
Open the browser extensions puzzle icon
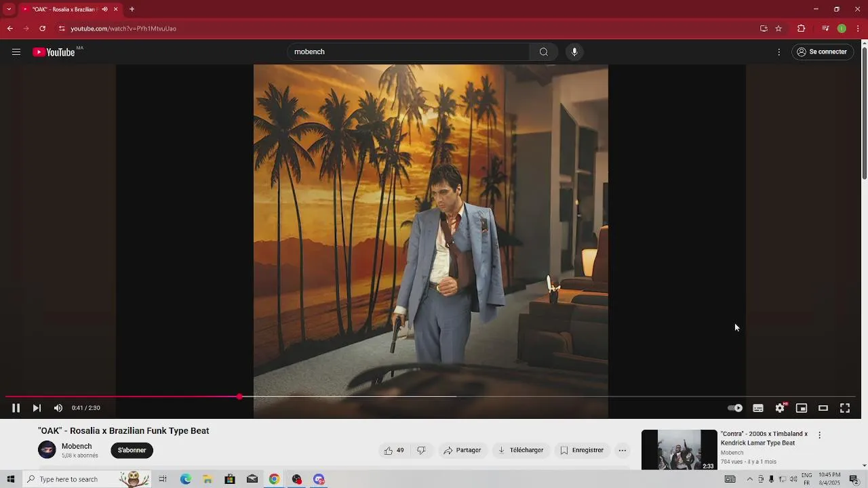coord(801,28)
